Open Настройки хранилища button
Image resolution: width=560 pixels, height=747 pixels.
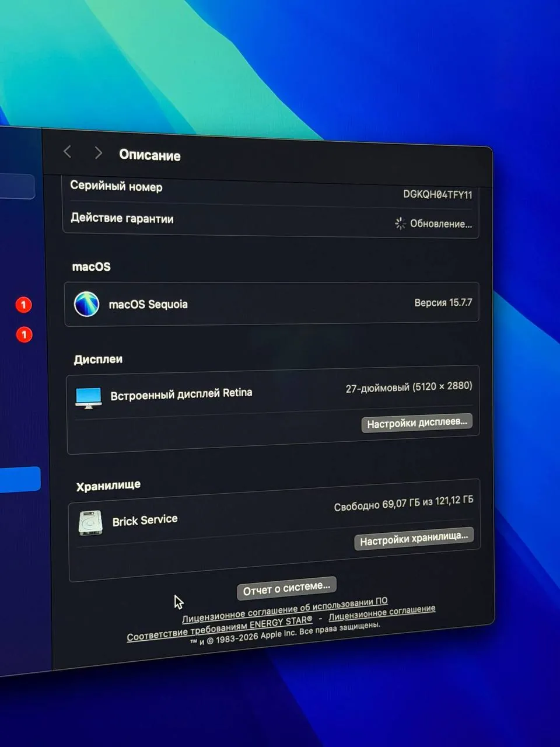pos(414,539)
